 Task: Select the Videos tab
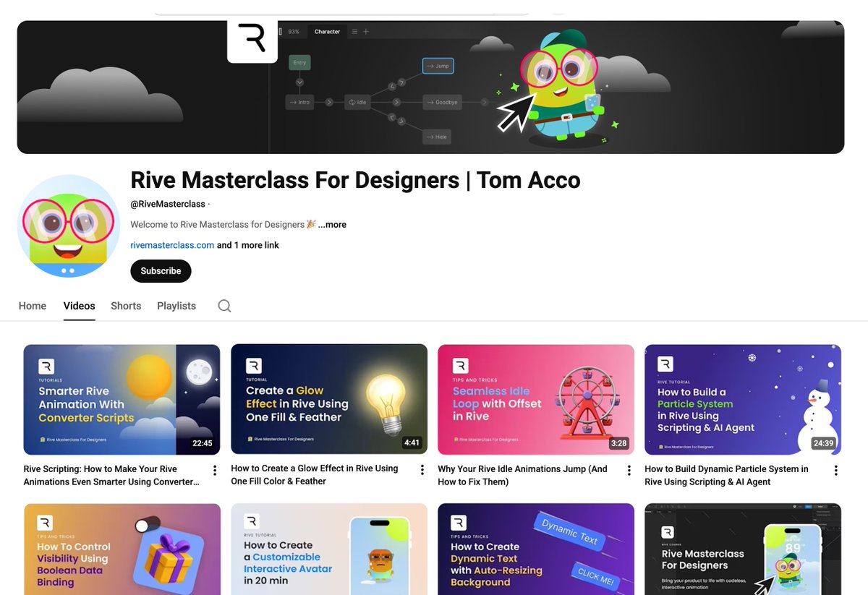79,306
